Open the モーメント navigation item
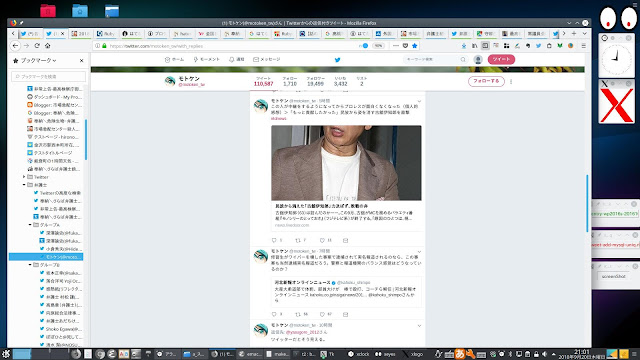Viewport: 640px width, 360px height. tap(207, 60)
